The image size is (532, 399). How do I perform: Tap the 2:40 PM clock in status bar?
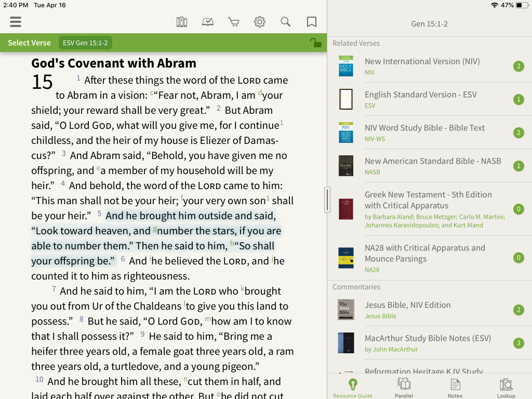pos(16,5)
